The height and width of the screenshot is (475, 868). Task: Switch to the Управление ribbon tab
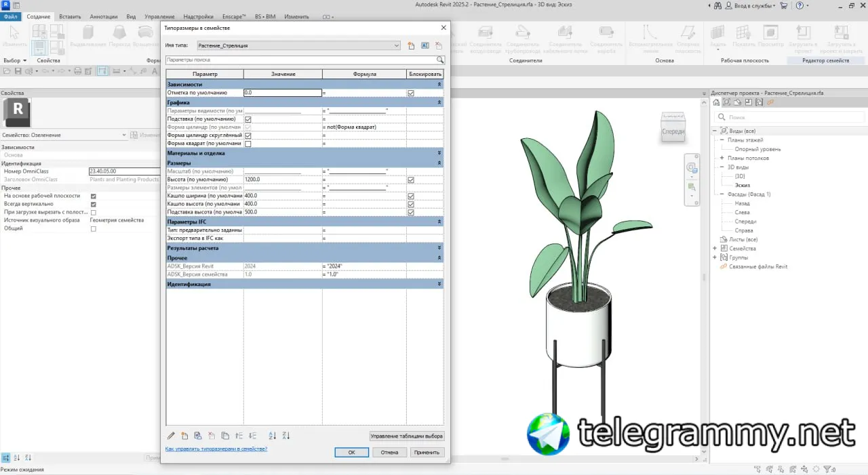click(159, 16)
